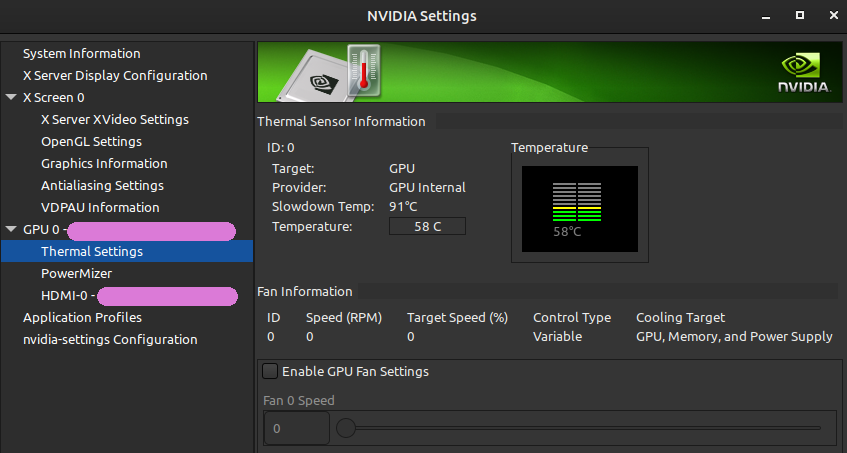The width and height of the screenshot is (847, 453).
Task: Click 'GPU, Memory, and Power Supply' text
Action: pos(734,337)
